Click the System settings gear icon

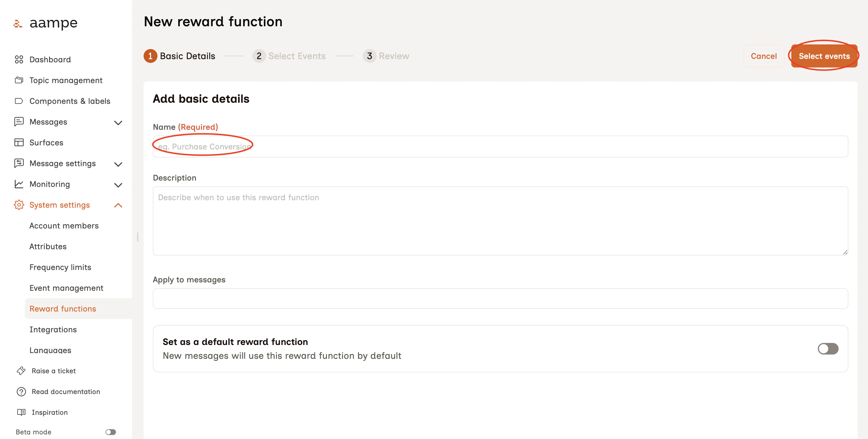pos(19,205)
